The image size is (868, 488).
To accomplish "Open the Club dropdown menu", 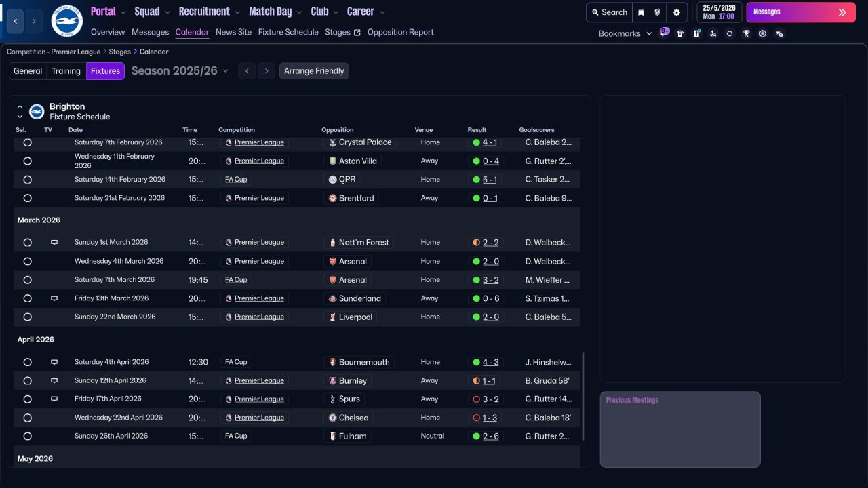I will (325, 12).
